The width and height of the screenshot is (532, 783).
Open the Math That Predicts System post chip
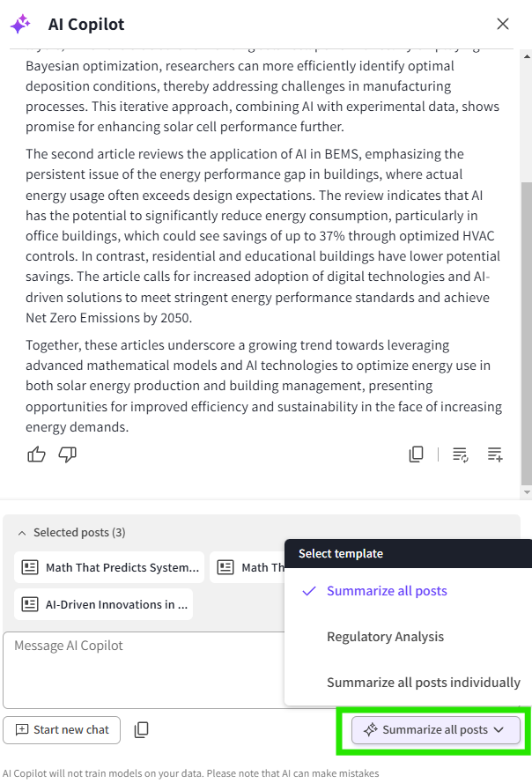(109, 568)
